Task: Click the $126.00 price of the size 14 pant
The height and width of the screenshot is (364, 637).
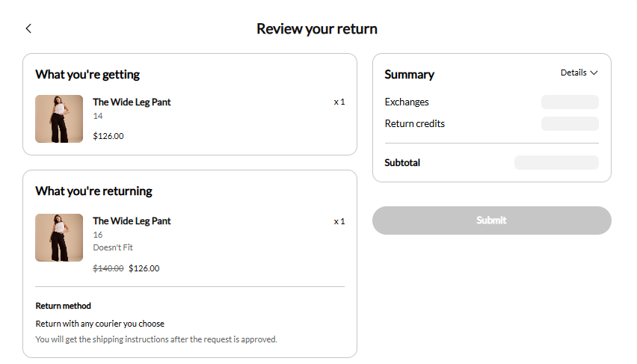Action: (108, 136)
